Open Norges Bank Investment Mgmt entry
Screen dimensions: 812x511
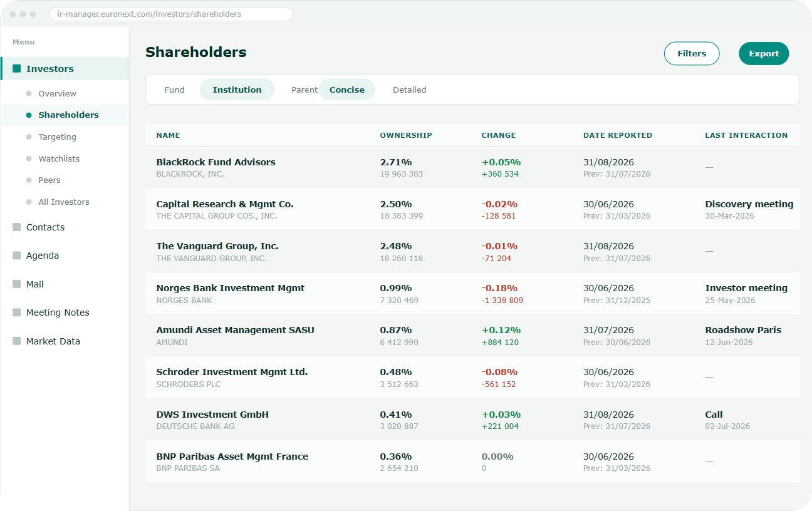[231, 288]
